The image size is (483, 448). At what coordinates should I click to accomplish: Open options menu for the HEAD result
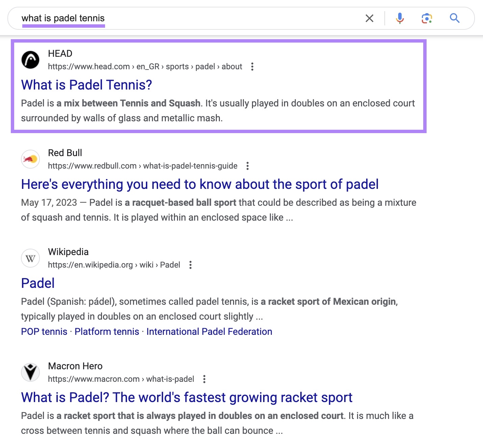click(253, 67)
